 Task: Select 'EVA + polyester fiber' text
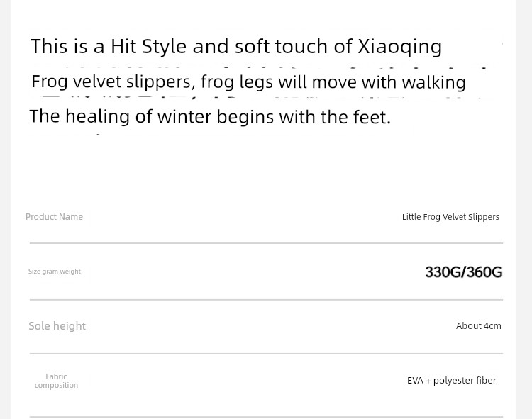(452, 381)
